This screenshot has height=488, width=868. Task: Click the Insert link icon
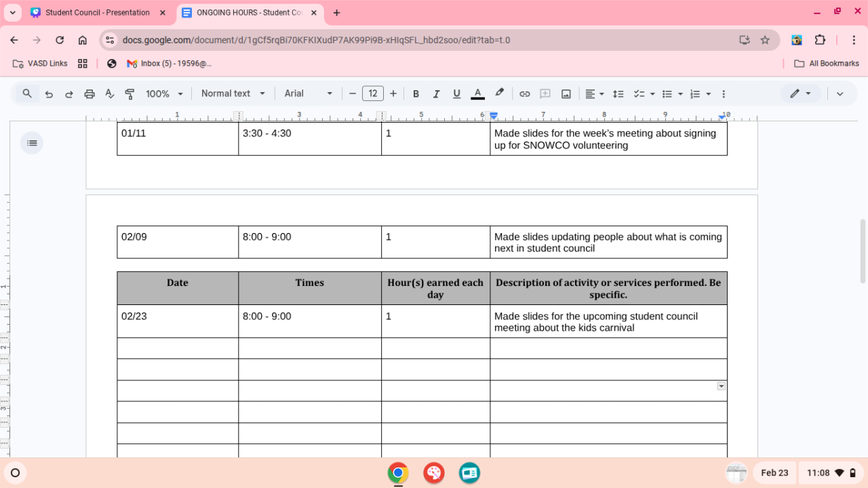pyautogui.click(x=524, y=94)
